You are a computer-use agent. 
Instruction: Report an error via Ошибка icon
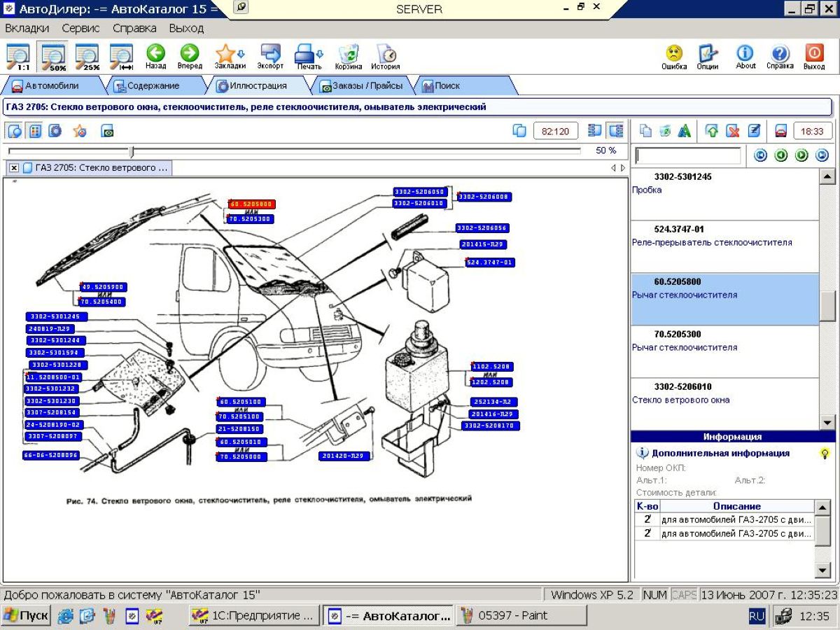pyautogui.click(x=674, y=56)
